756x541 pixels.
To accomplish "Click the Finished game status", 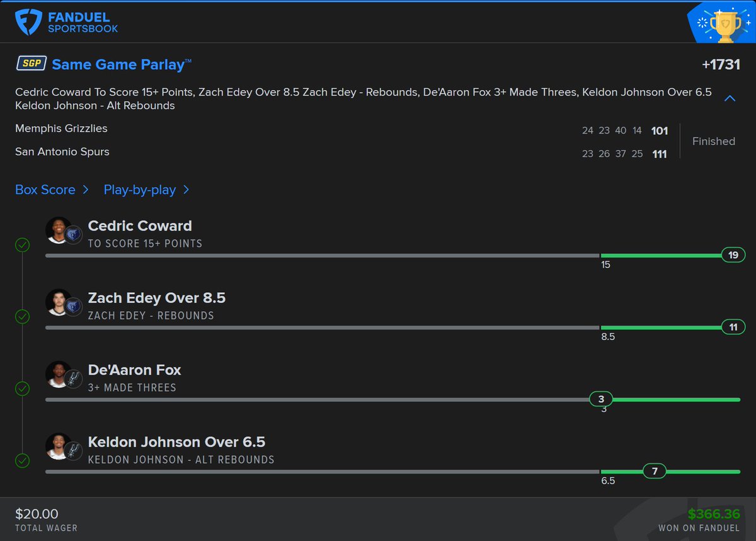I will [x=714, y=141].
